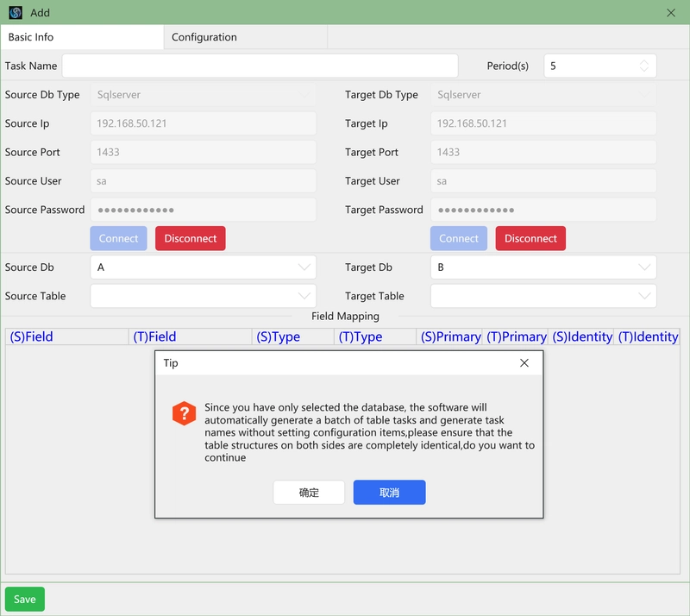This screenshot has width=690, height=616.
Task: Click the (S)Field column header
Action: 67,336
